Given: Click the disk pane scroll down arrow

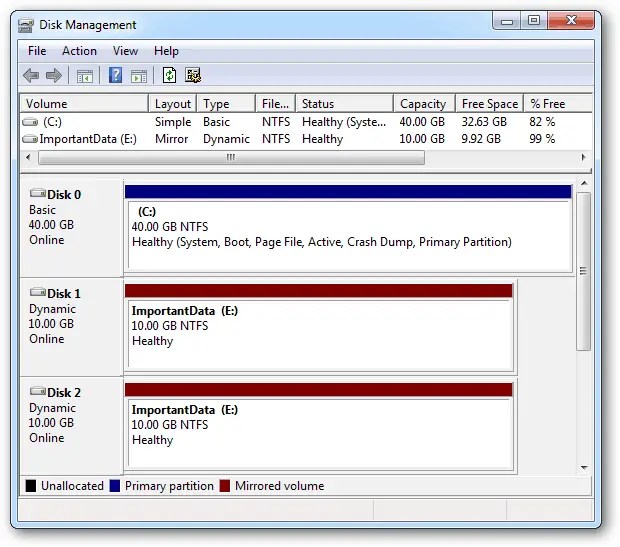Looking at the screenshot, I should point(584,468).
